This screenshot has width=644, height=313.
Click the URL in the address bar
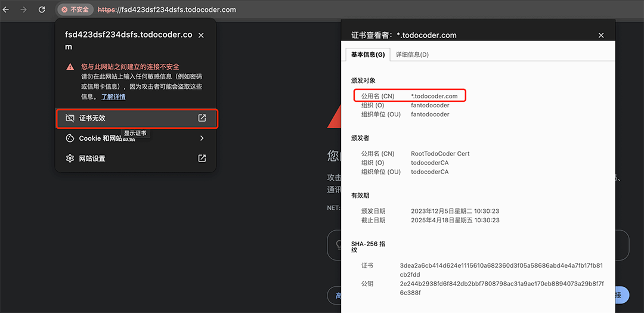coord(167,10)
